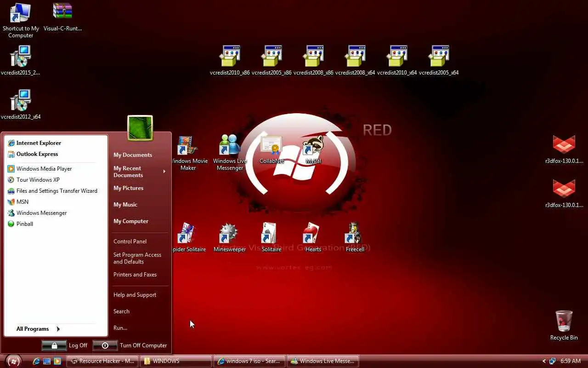Screen dimensions: 588x368
Task: Select CollabNet desktop icon
Action: (x=271, y=150)
